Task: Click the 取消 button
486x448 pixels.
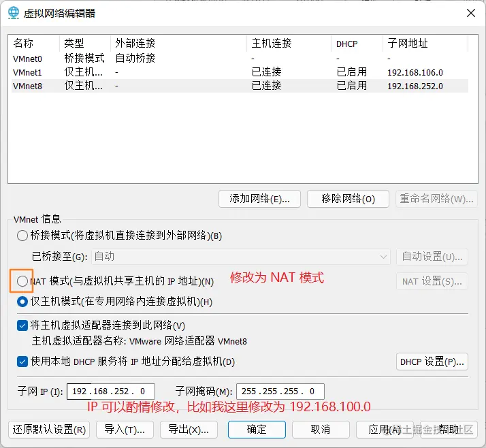Action: (321, 430)
